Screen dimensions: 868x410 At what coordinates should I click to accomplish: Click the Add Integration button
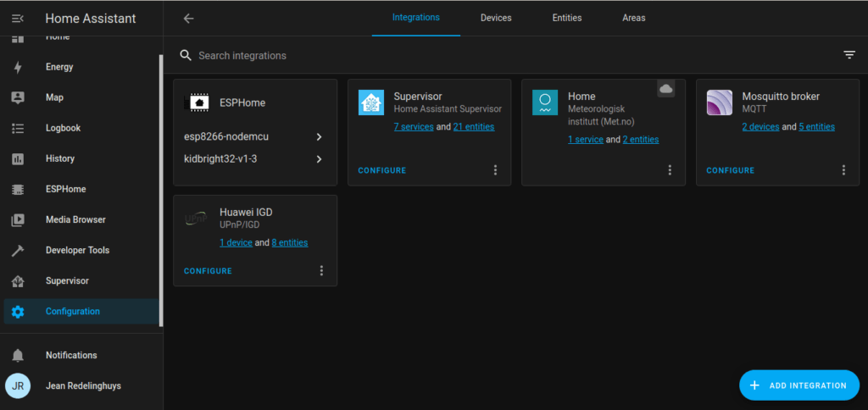click(x=799, y=385)
